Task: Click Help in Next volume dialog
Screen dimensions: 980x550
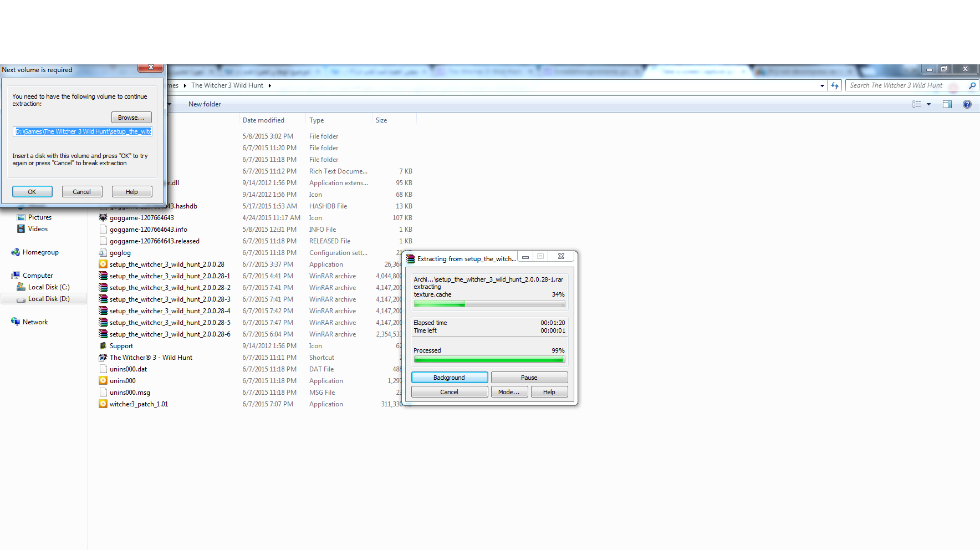Action: [132, 192]
